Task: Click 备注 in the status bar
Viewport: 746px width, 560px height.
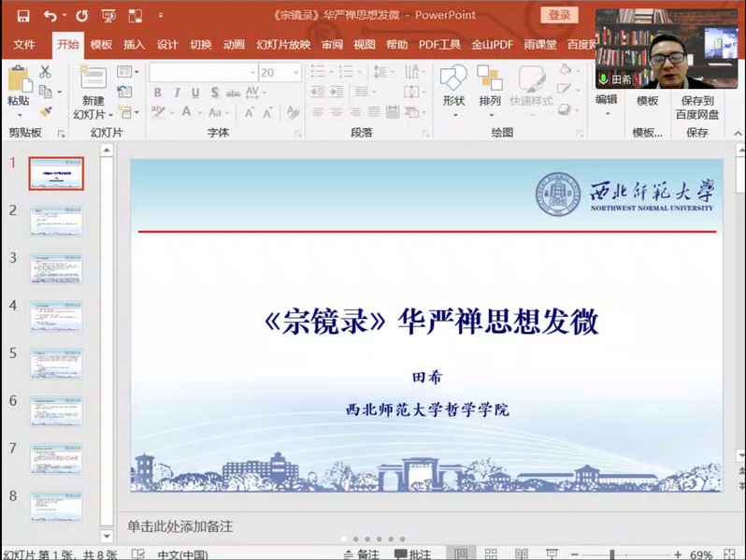Action: tap(361, 553)
